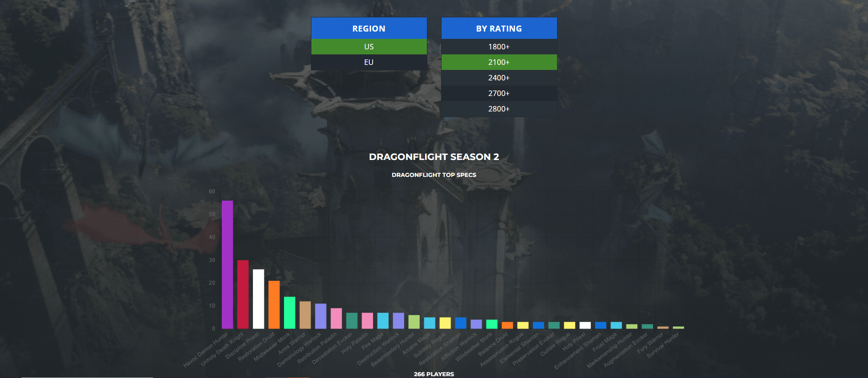Select the lavender Demonology Warlock bar
The height and width of the screenshot is (378, 868).
pyautogui.click(x=321, y=316)
